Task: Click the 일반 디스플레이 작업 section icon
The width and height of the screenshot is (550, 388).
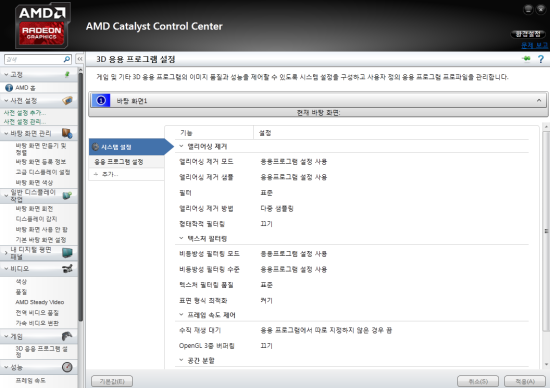Action: pos(67,195)
